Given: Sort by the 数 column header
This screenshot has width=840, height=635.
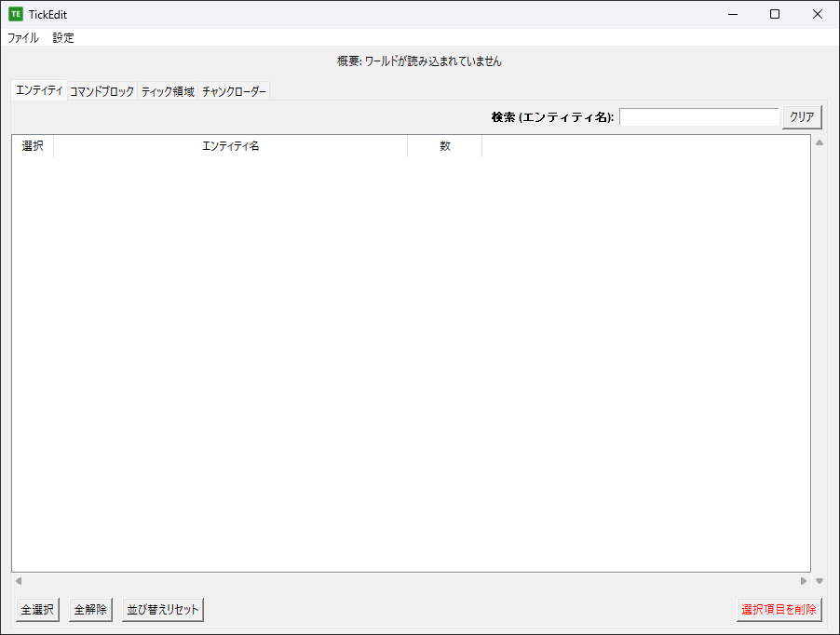Looking at the screenshot, I should tap(444, 146).
